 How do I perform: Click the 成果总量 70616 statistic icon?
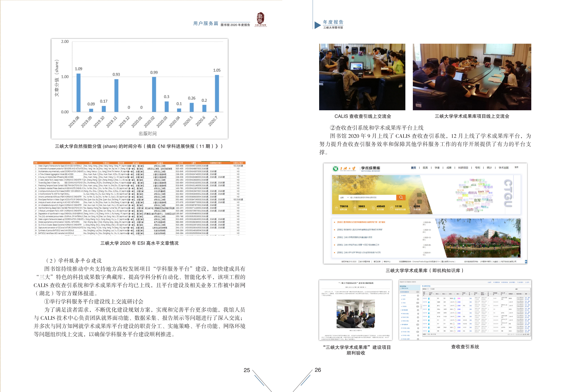336,208
